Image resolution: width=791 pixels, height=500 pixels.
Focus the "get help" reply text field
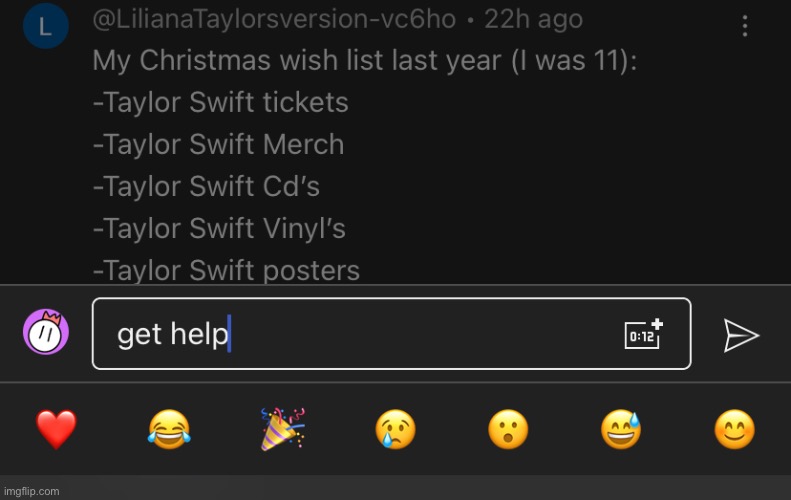pos(360,334)
